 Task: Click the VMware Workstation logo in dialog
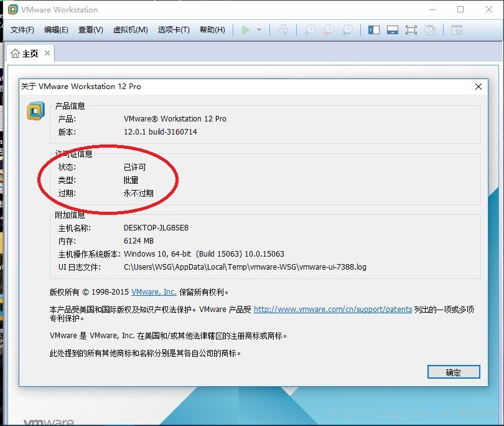click(x=35, y=111)
